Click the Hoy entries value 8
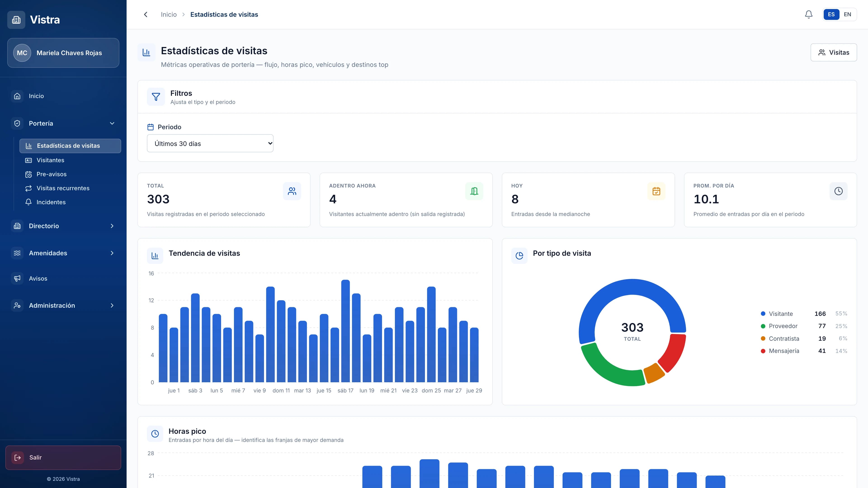The image size is (868, 488). pyautogui.click(x=515, y=199)
